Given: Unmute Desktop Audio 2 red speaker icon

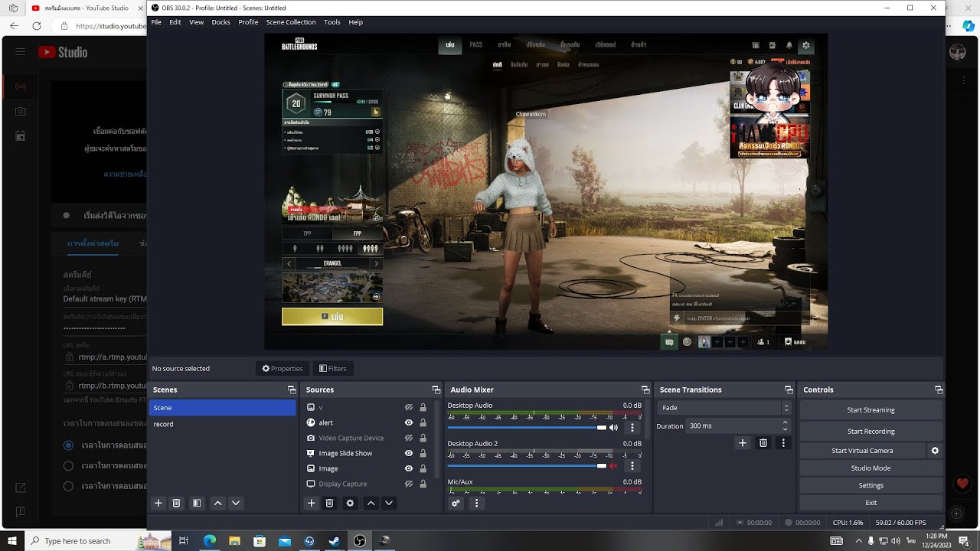Looking at the screenshot, I should pyautogui.click(x=613, y=465).
